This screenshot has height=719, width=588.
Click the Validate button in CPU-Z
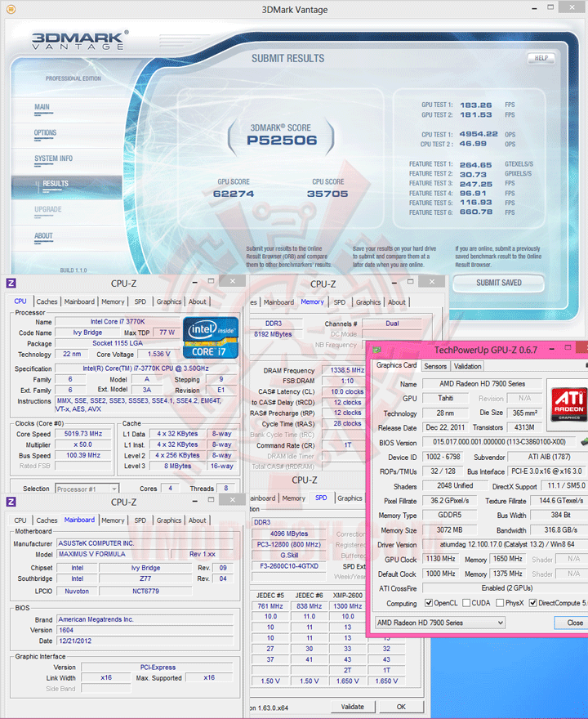point(353,707)
